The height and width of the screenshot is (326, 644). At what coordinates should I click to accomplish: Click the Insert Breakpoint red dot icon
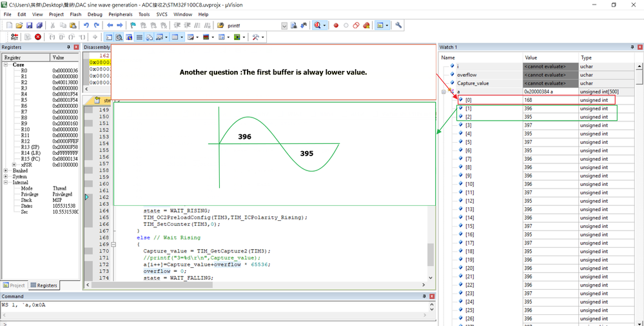pyautogui.click(x=336, y=25)
